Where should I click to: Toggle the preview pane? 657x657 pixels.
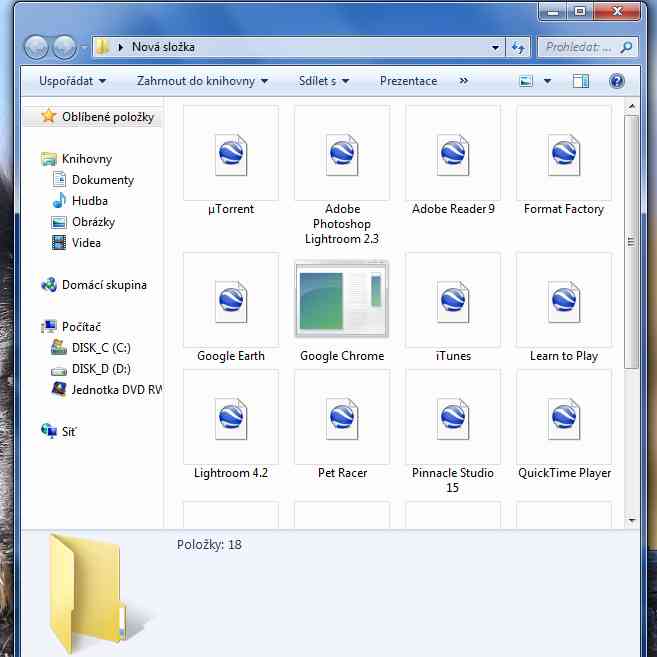581,81
